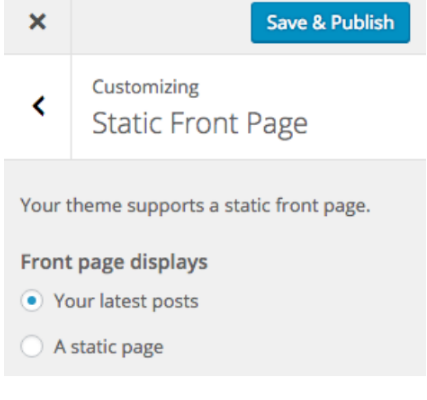This screenshot has height=400, width=427.
Task: Click the 'A static page' label text
Action: (x=109, y=347)
